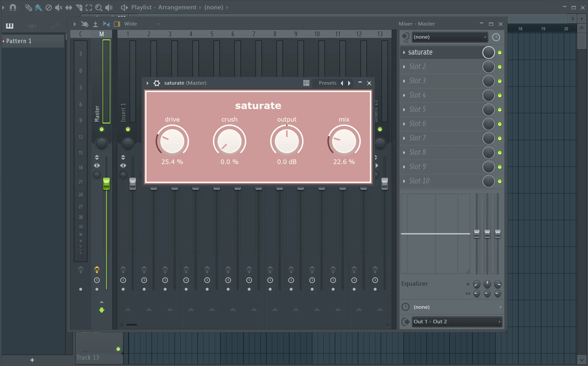This screenshot has width=588, height=366.
Task: Select the Playback speaker tool
Action: click(x=109, y=7)
